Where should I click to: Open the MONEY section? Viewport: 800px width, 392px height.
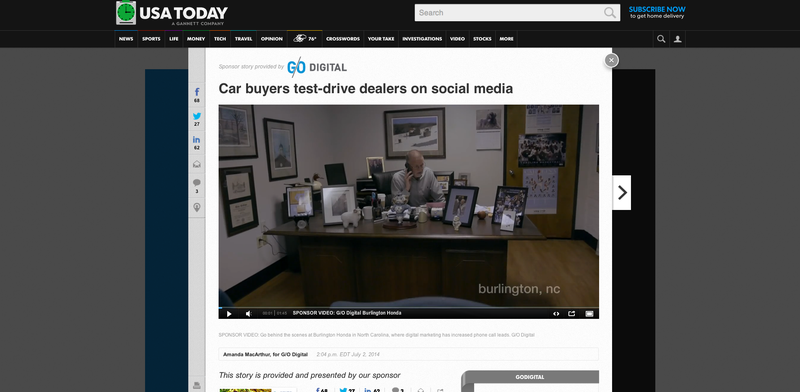pyautogui.click(x=196, y=39)
